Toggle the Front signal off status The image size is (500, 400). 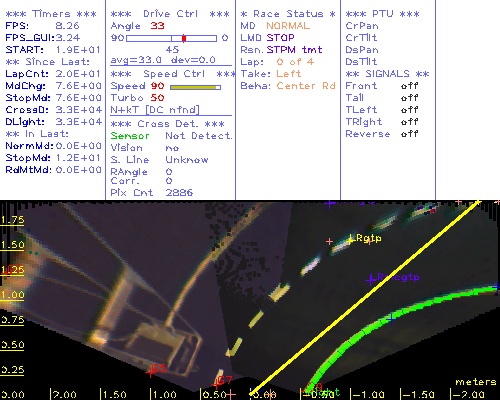(x=409, y=86)
